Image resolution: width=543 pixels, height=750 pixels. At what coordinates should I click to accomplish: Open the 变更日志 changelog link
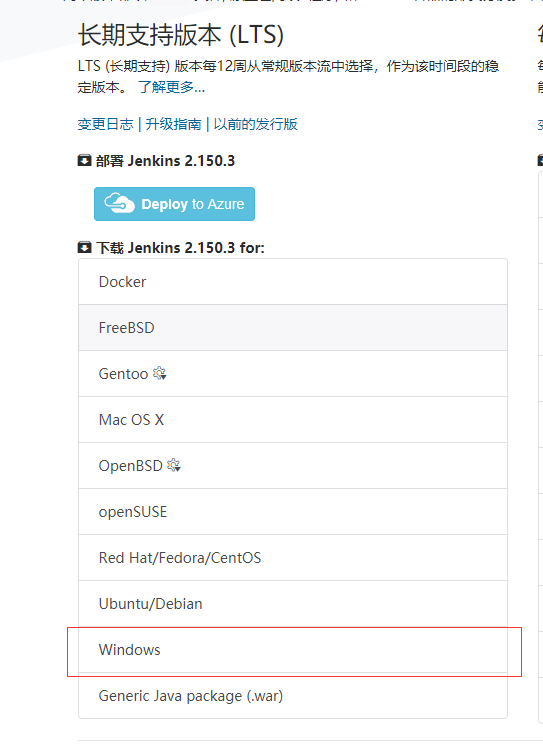[105, 124]
